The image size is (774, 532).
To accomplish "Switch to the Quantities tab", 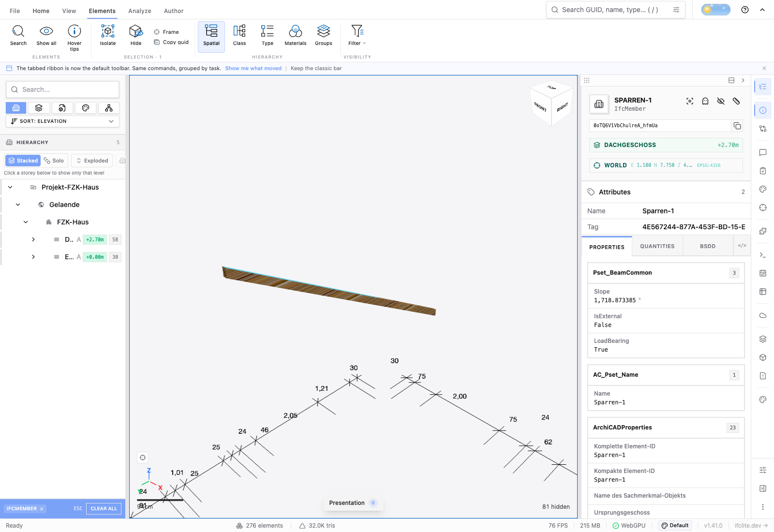I will click(x=657, y=246).
